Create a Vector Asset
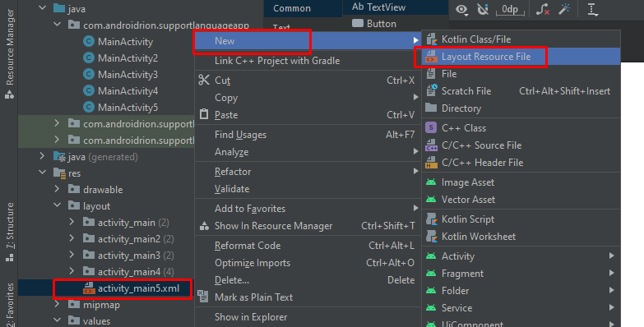Image resolution: width=644 pixels, height=327 pixels. coord(521,200)
